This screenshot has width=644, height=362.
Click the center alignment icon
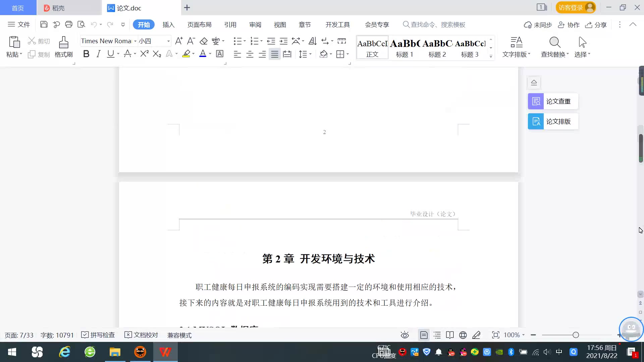[x=250, y=54]
